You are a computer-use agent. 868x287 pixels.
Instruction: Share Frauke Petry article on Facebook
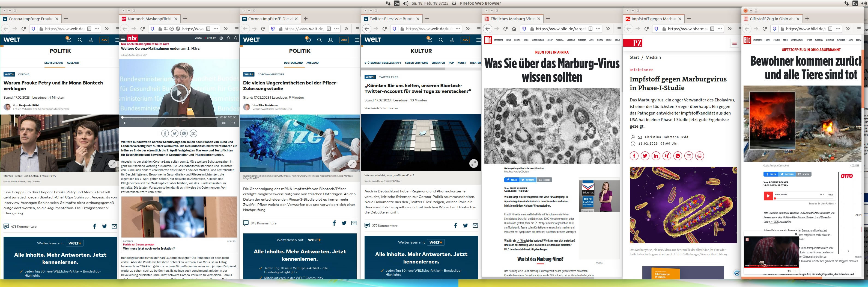click(95, 227)
